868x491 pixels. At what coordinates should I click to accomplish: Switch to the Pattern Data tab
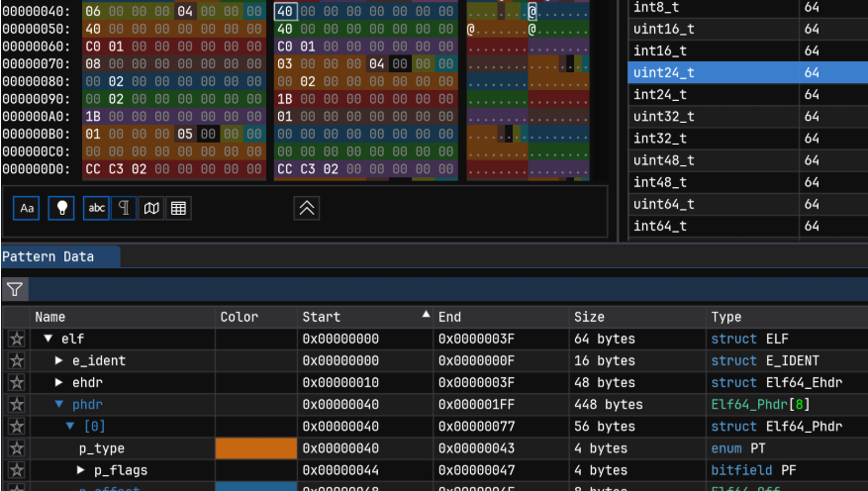(x=49, y=256)
